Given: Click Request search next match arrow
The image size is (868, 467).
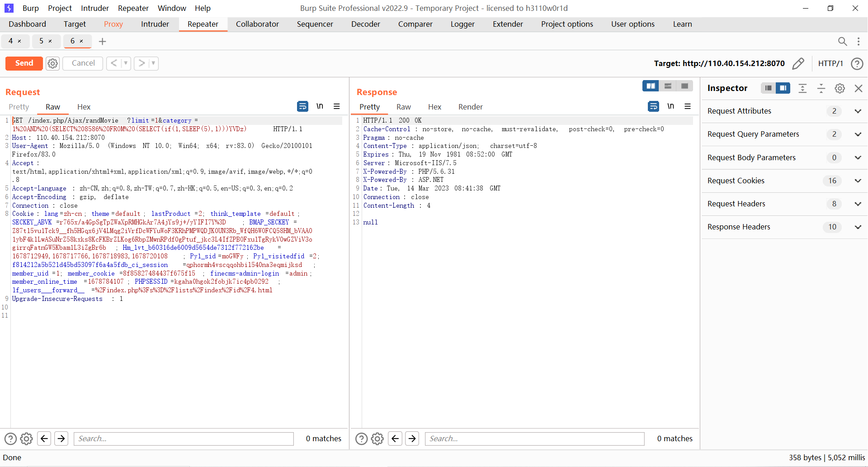Looking at the screenshot, I should point(61,438).
